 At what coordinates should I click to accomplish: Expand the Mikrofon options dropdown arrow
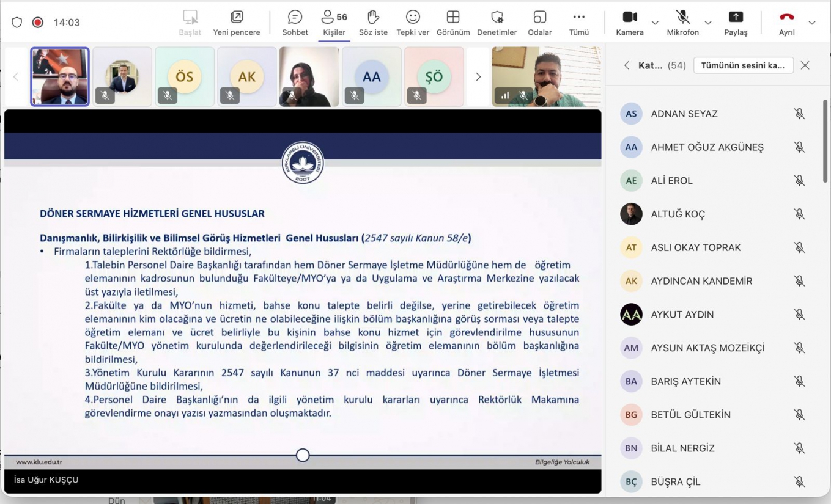[x=708, y=23]
